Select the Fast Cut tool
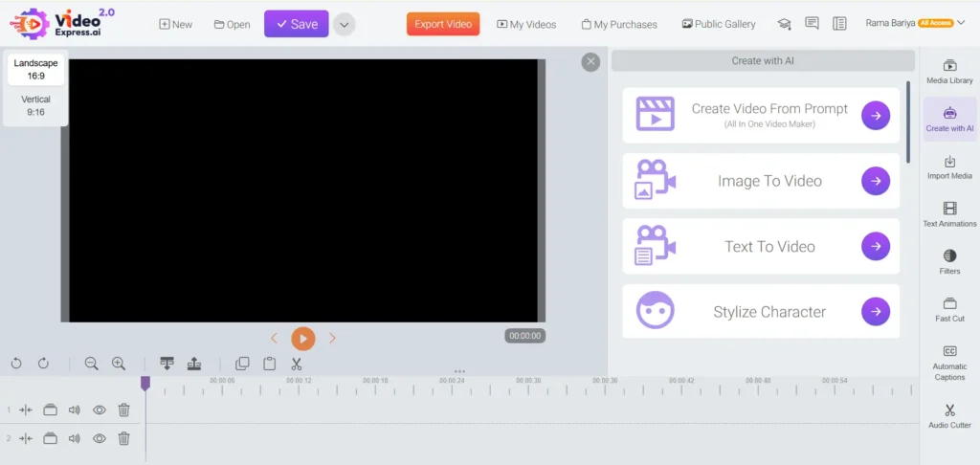This screenshot has height=465, width=980. (949, 309)
